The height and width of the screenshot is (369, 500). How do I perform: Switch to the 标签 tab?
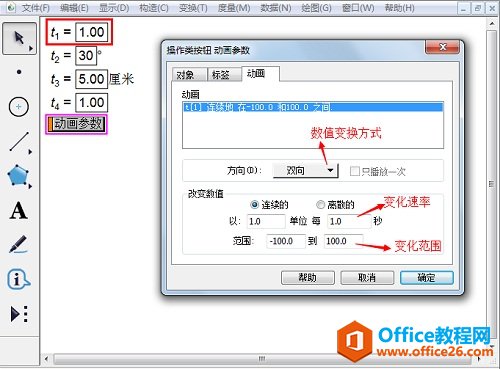click(x=224, y=74)
